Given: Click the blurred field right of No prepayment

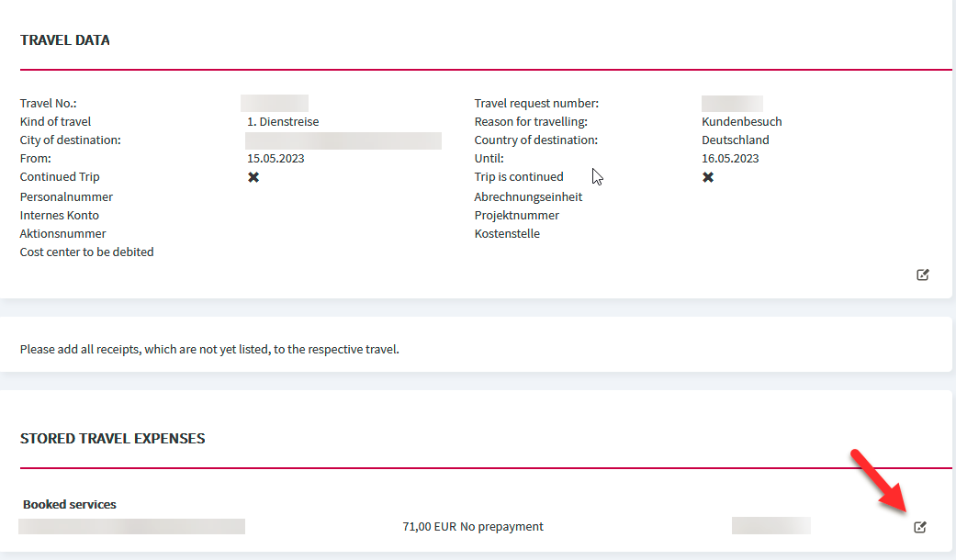Looking at the screenshot, I should pyautogui.click(x=771, y=525).
